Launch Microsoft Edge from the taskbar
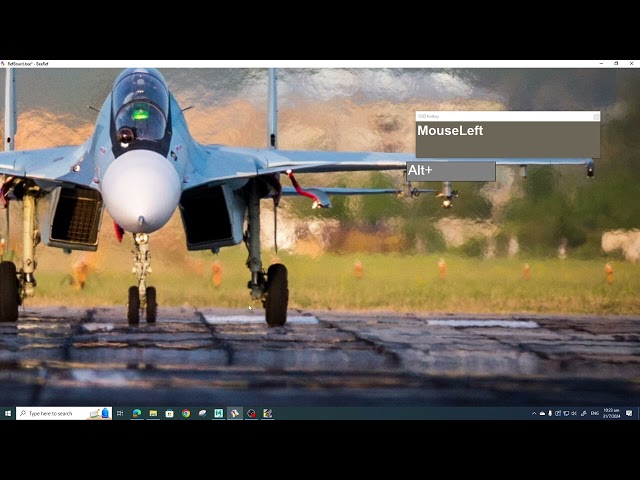Image resolution: width=640 pixels, height=480 pixels. [137, 413]
